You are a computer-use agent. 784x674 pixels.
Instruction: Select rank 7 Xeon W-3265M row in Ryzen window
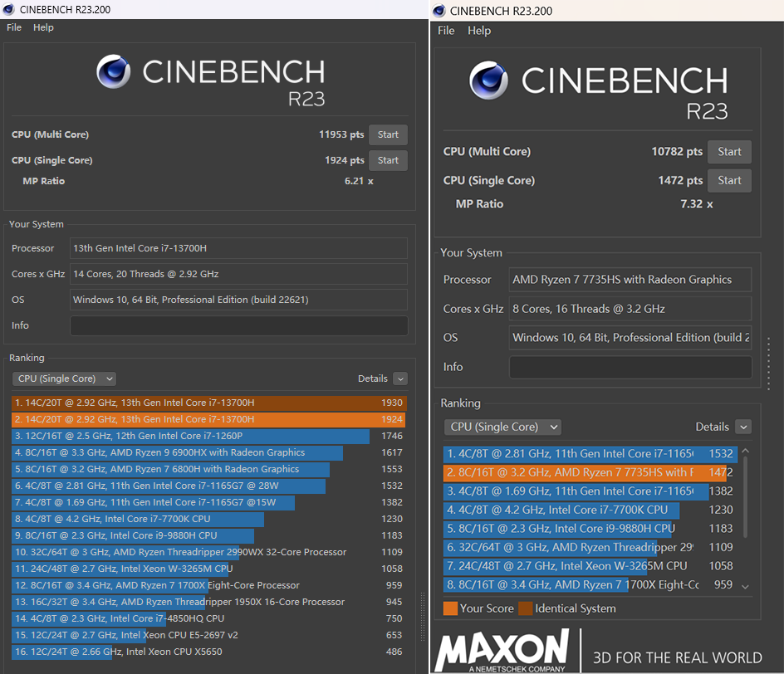tap(590, 566)
